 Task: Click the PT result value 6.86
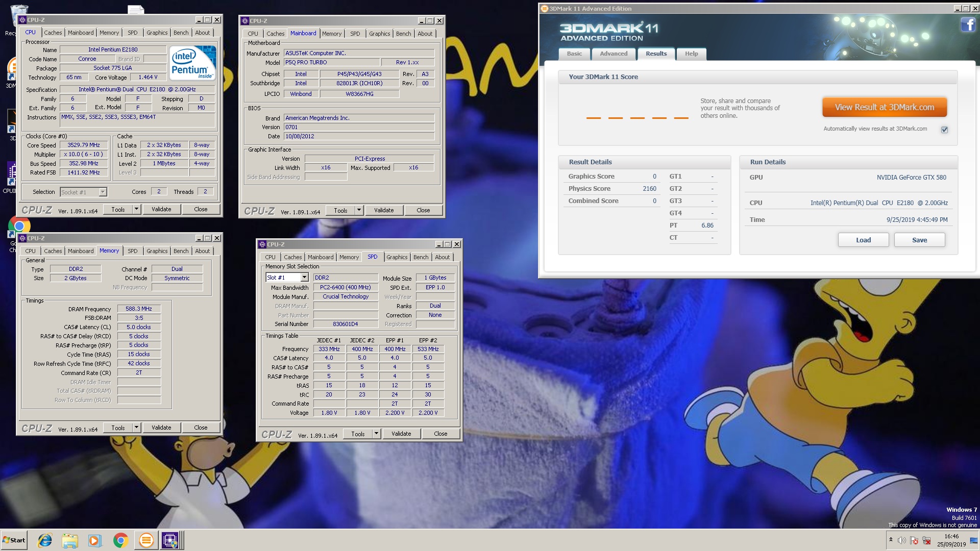pos(707,226)
